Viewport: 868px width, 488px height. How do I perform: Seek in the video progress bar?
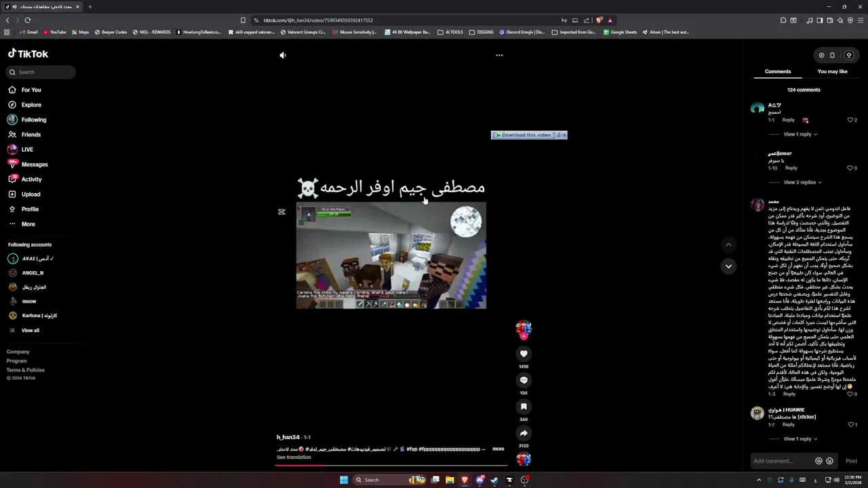[x=391, y=466]
